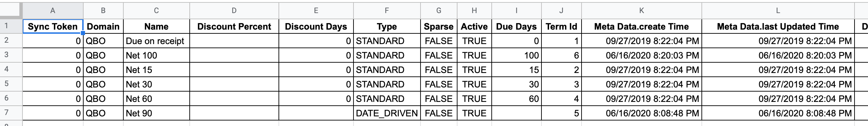Select the DATE_DRIVEN type cell
The height and width of the screenshot is (126, 868).
click(x=387, y=113)
